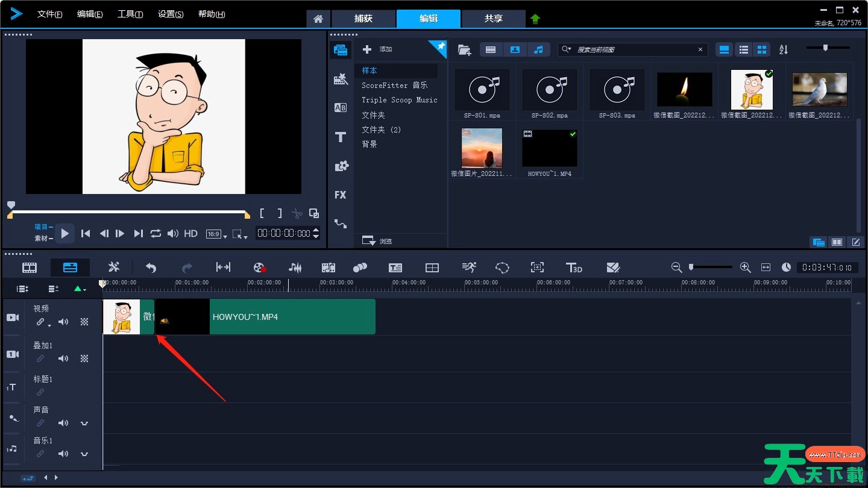Expand the 音乐1 track chevron
Image resolution: width=868 pixels, height=488 pixels.
coord(84,454)
